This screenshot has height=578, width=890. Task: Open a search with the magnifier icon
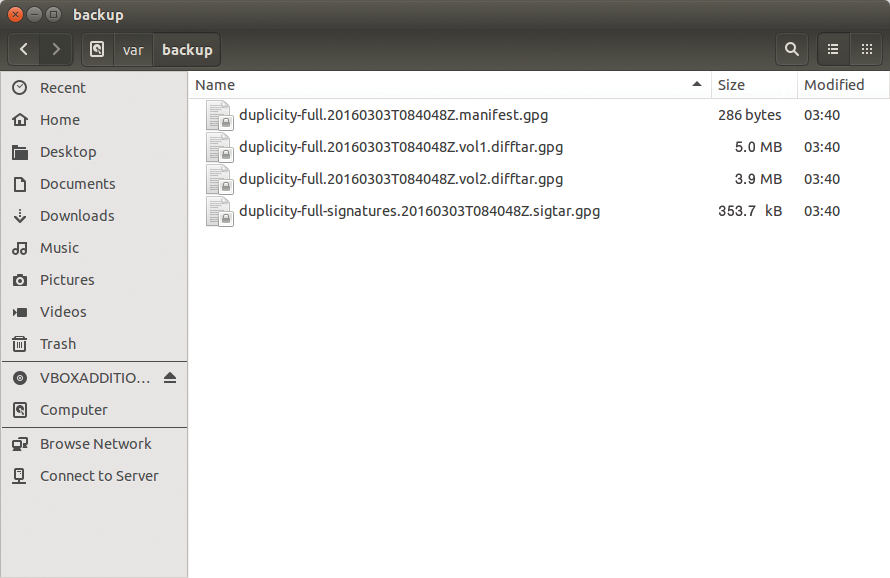point(791,49)
